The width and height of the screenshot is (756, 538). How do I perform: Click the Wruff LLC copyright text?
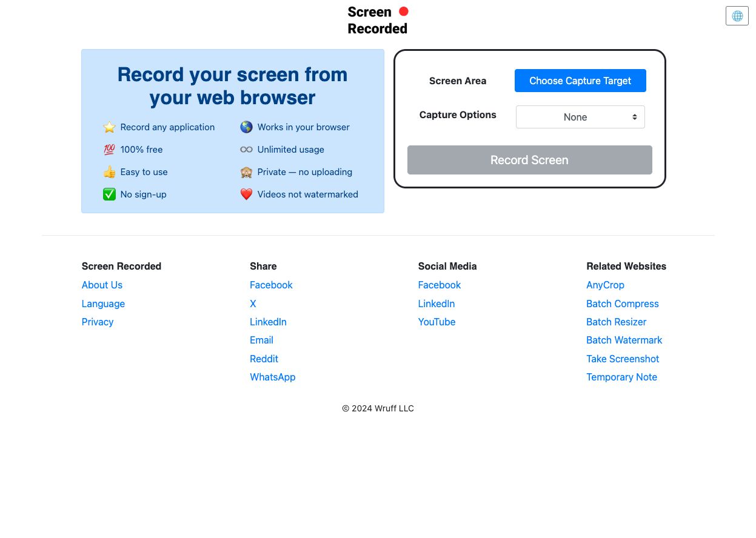[x=378, y=408]
